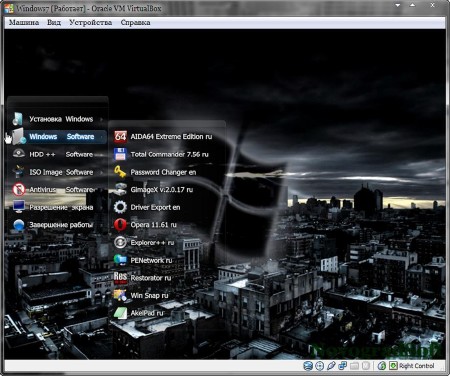Click mouse integration status icon
This screenshot has width=450, height=376.
click(x=382, y=366)
